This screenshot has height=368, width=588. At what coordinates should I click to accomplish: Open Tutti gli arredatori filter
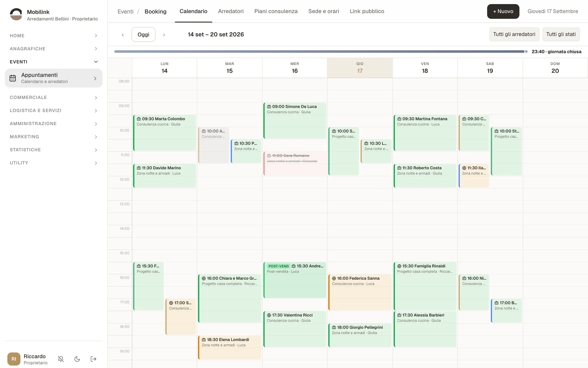[x=514, y=34]
